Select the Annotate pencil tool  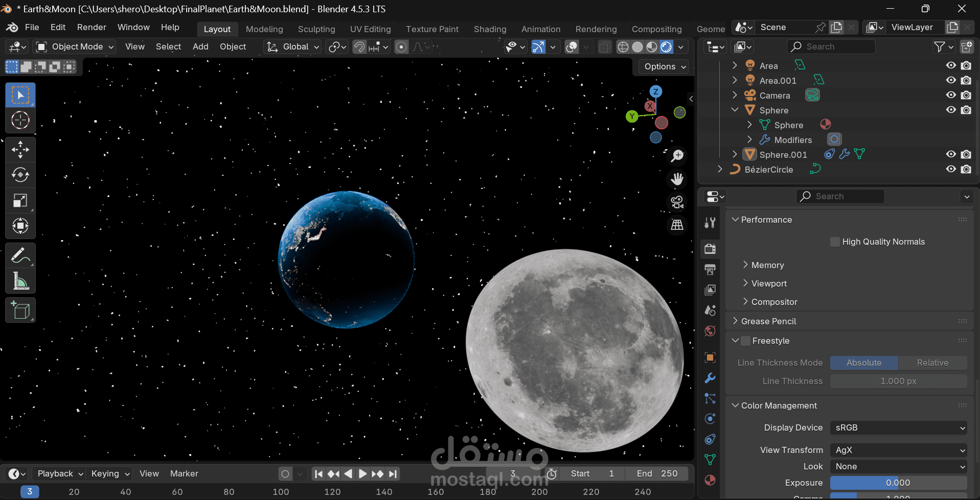click(20, 255)
